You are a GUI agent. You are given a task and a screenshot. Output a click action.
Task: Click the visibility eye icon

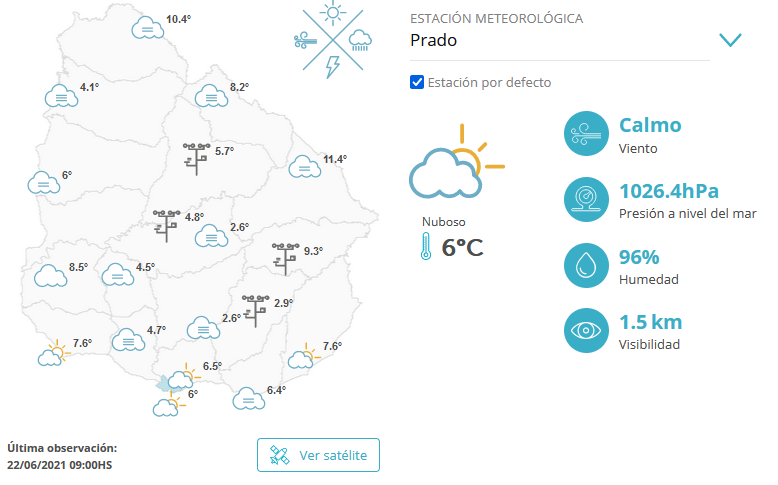point(584,330)
